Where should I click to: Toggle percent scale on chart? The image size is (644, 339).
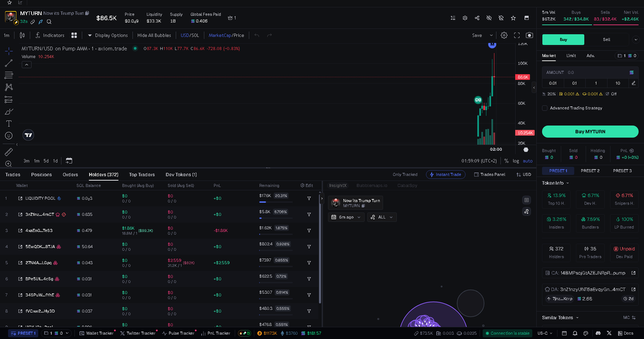[x=506, y=161]
